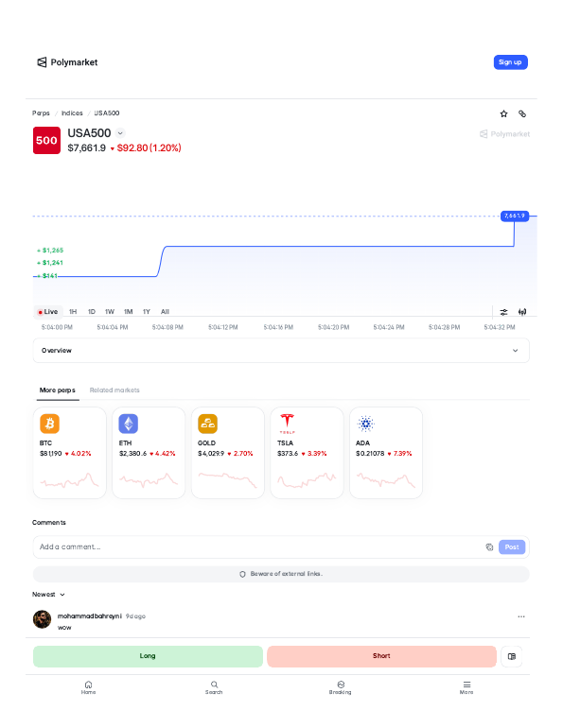
Task: Open Search in bottom navigation
Action: (214, 687)
